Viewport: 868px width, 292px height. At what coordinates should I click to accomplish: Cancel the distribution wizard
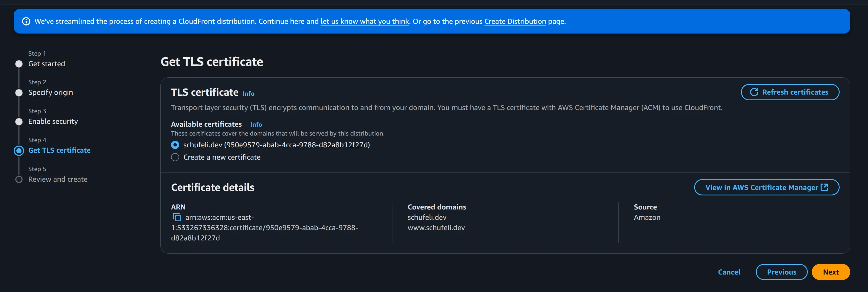(x=729, y=272)
